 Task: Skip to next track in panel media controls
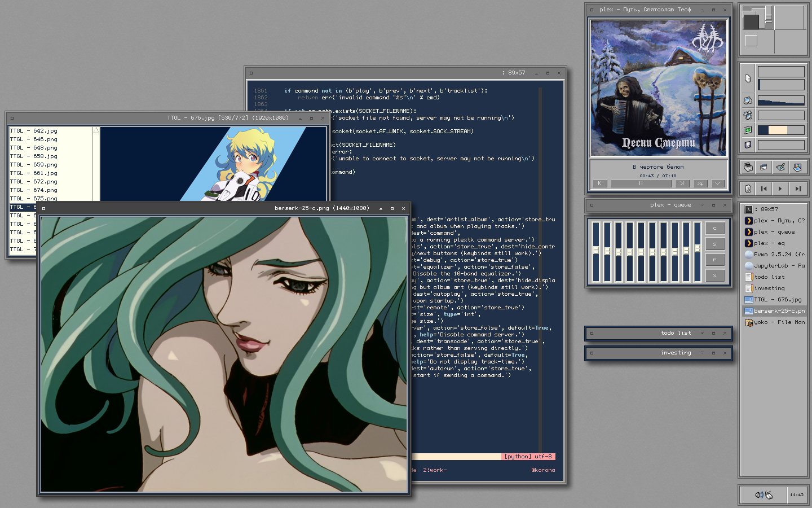[797, 189]
